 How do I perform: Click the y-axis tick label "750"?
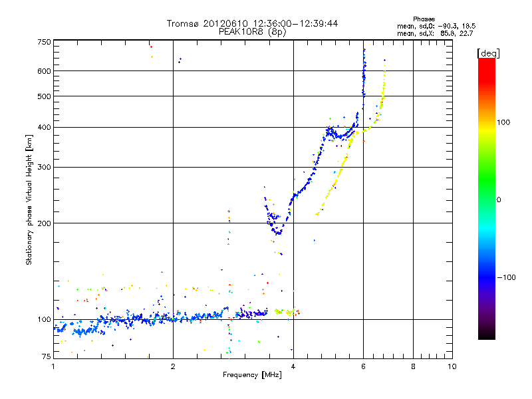point(44,43)
